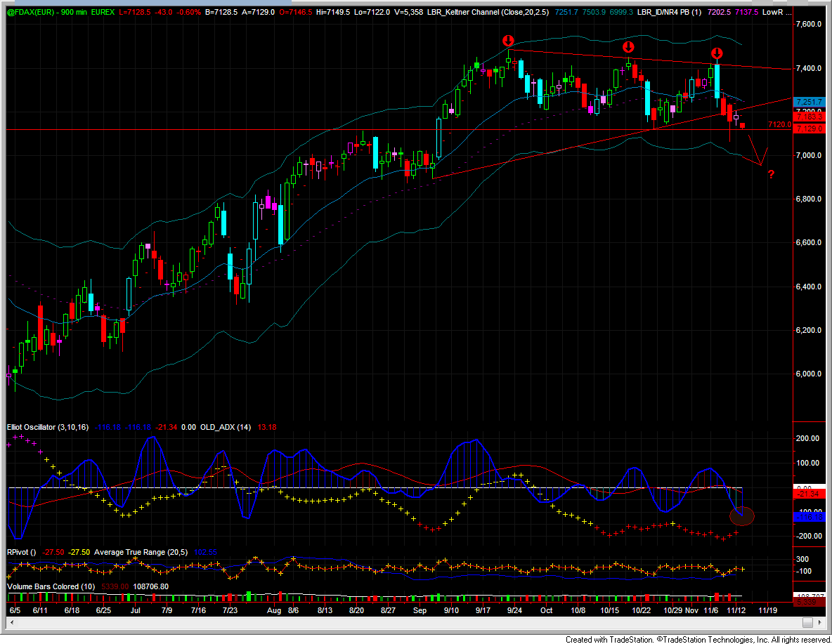Click the O=7146.5 open value
The height and width of the screenshot is (644, 832).
(x=295, y=12)
